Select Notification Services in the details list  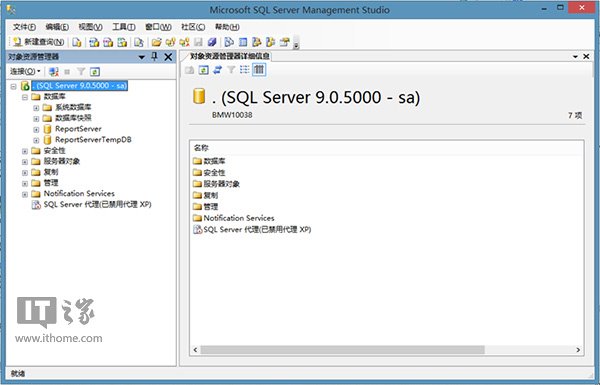[x=239, y=218]
